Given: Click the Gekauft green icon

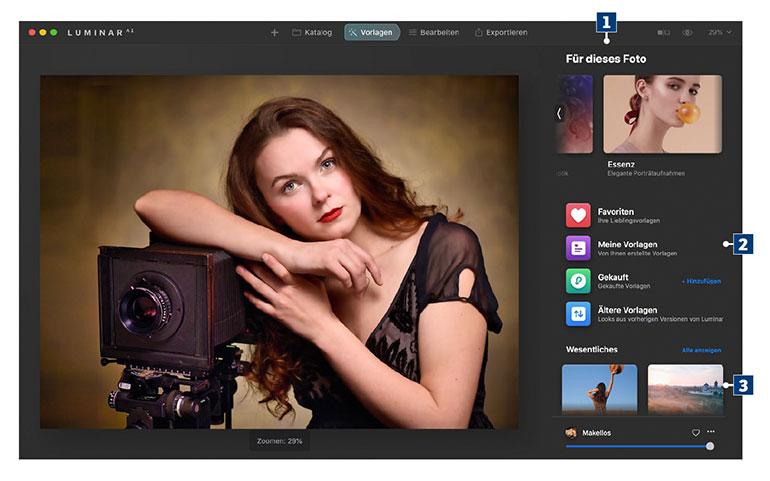Looking at the screenshot, I should click(x=578, y=281).
